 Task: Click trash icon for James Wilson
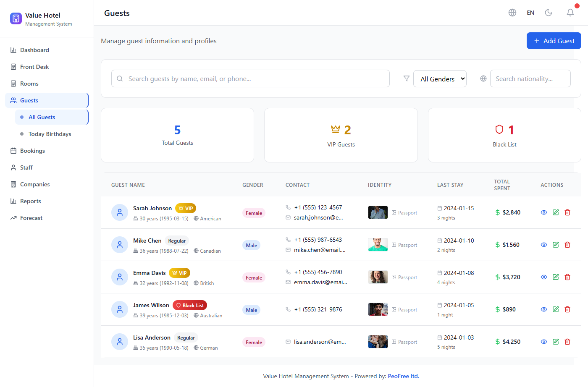pyautogui.click(x=567, y=309)
